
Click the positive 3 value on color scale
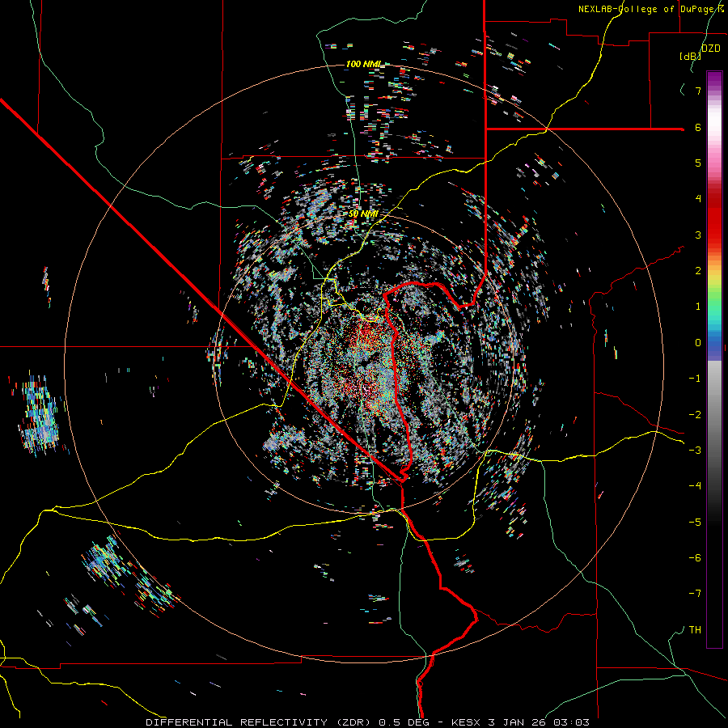pyautogui.click(x=698, y=235)
